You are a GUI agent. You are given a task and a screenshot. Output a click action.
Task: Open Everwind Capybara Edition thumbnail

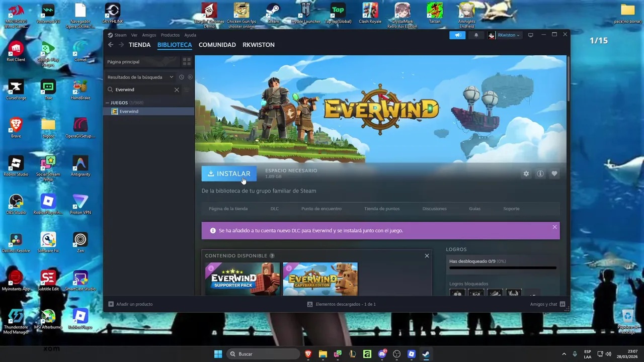pyautogui.click(x=320, y=279)
